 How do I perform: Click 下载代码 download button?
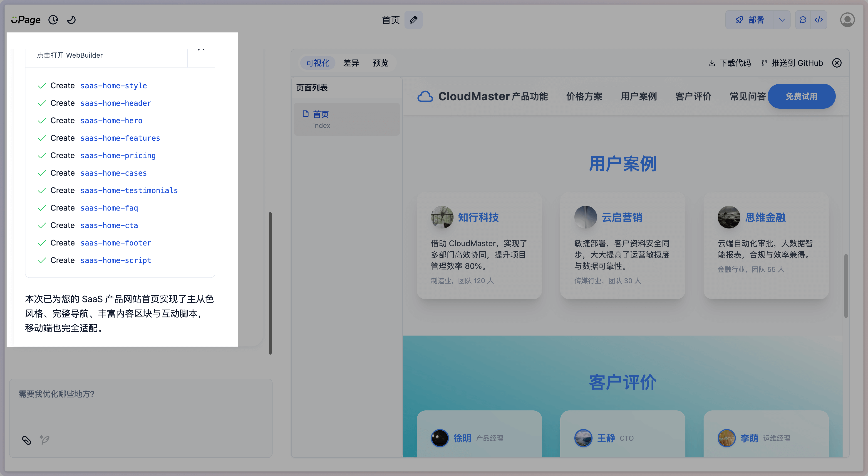(729, 63)
